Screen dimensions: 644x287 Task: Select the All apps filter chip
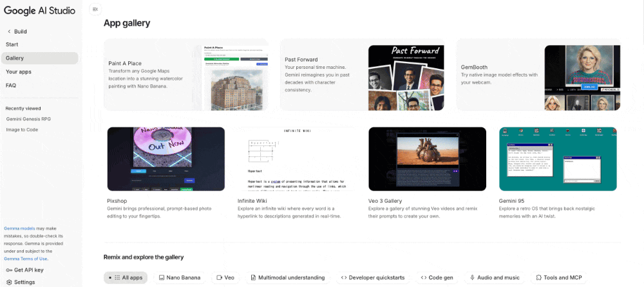(x=126, y=277)
